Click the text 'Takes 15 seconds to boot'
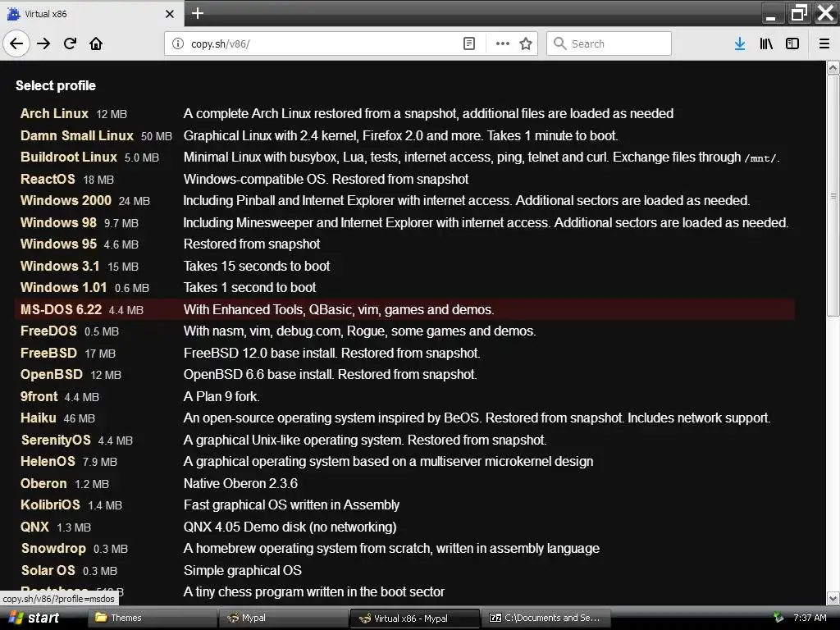The height and width of the screenshot is (630, 840). click(257, 267)
